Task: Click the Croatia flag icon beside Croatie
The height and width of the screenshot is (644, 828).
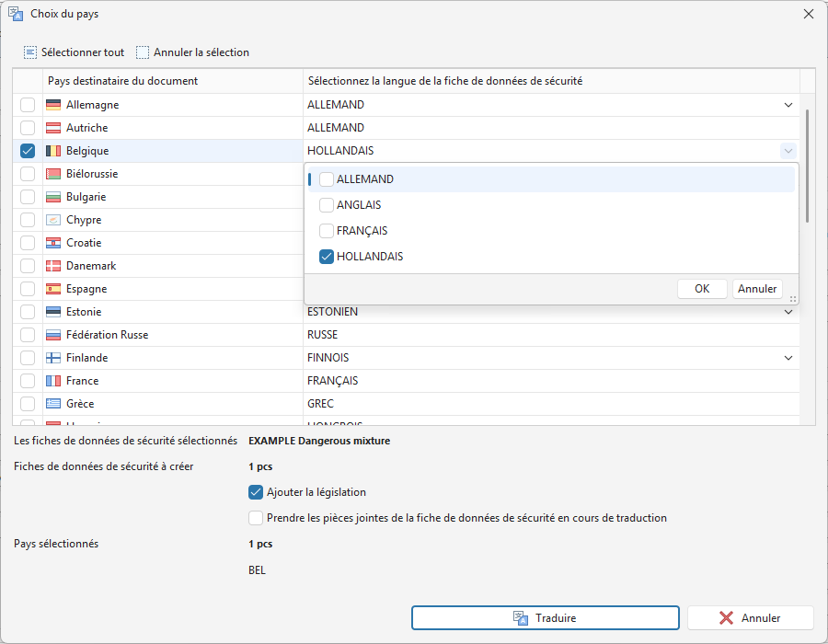Action: [53, 243]
